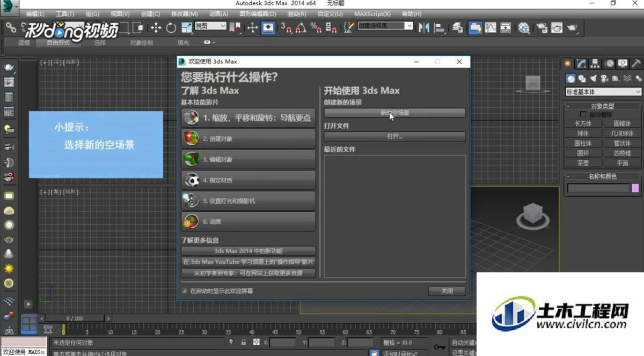The image size is (644, 356).
Task: Select the Shapes category icon
Action: tap(582, 78)
